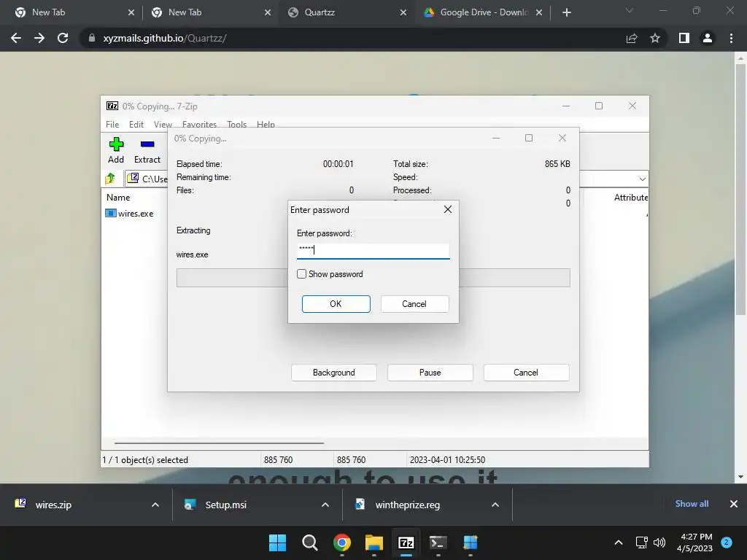The width and height of the screenshot is (747, 560).
Task: Click the network display tray icon
Action: 642,542
